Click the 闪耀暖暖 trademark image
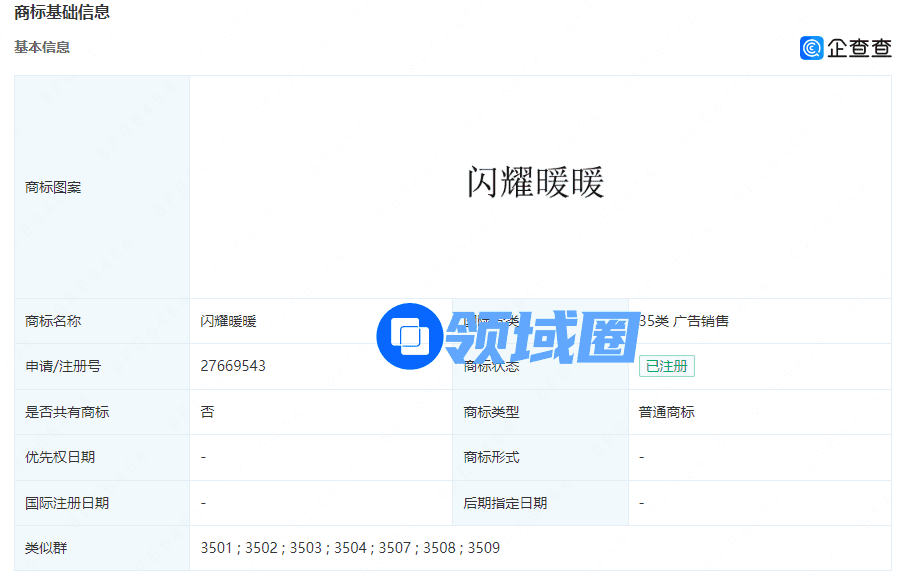The height and width of the screenshot is (575, 901). [x=536, y=184]
